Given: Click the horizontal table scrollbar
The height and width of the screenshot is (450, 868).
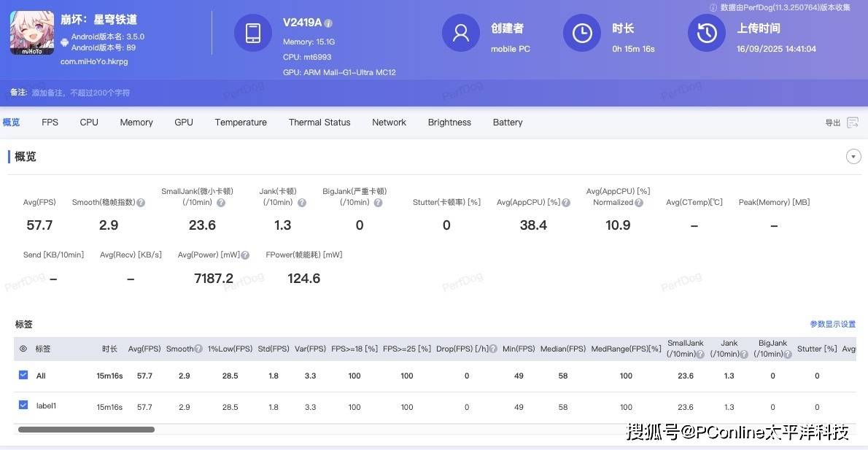Looking at the screenshot, I should coord(86,430).
